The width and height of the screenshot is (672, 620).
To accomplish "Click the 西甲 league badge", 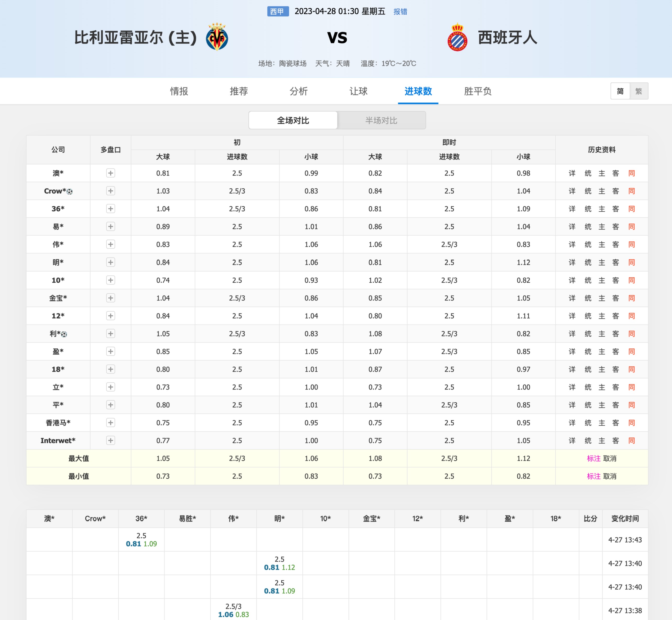I will pos(278,12).
